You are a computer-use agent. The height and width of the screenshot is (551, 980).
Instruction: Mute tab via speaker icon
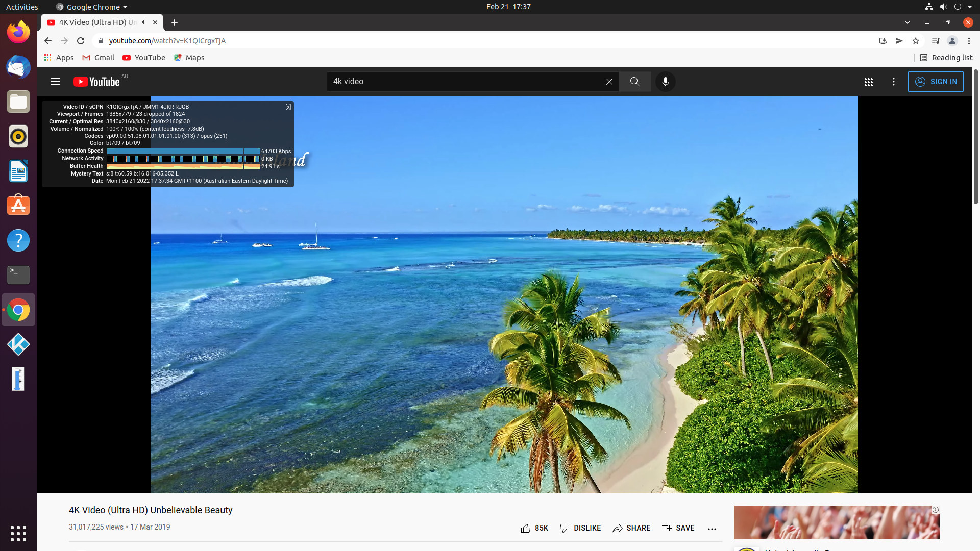pyautogui.click(x=144, y=22)
